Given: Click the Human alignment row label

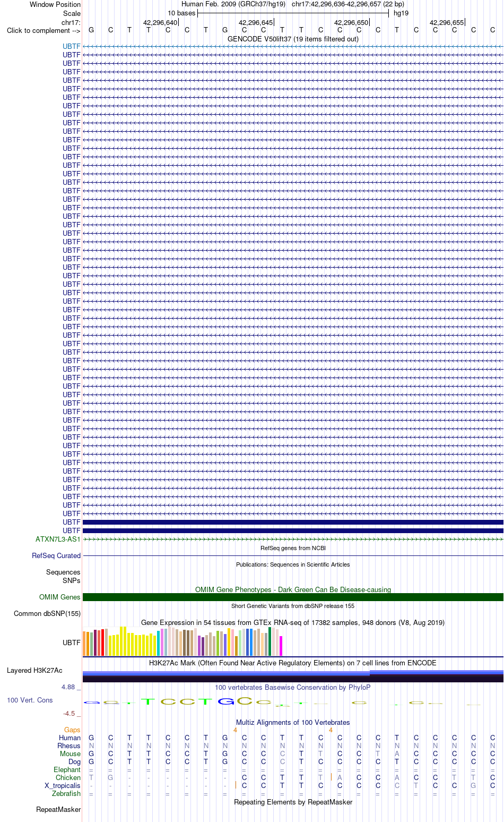Looking at the screenshot, I should point(69,738).
